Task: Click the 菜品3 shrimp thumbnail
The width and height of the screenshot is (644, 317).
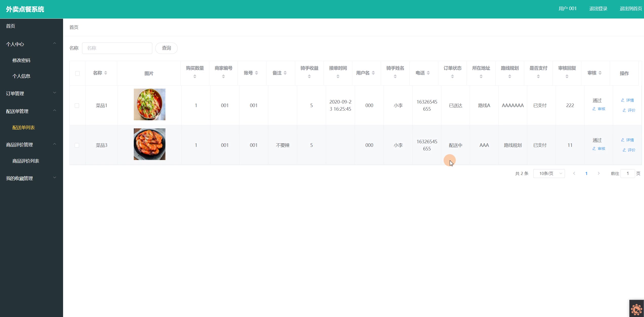Action: (149, 144)
